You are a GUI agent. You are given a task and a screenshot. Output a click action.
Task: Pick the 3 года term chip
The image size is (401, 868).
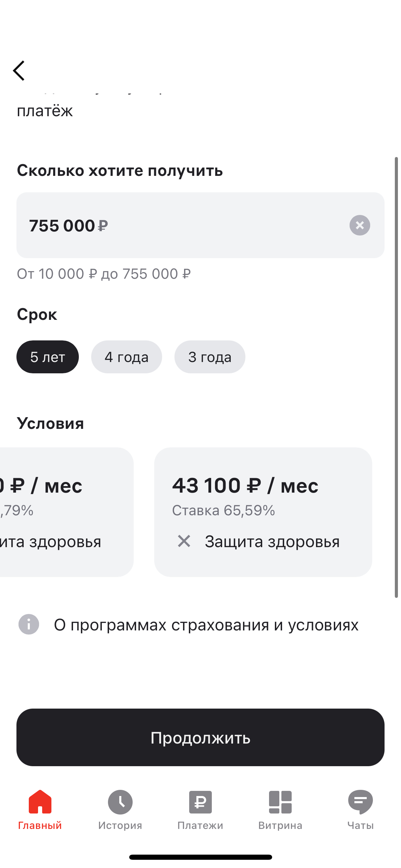210,357
